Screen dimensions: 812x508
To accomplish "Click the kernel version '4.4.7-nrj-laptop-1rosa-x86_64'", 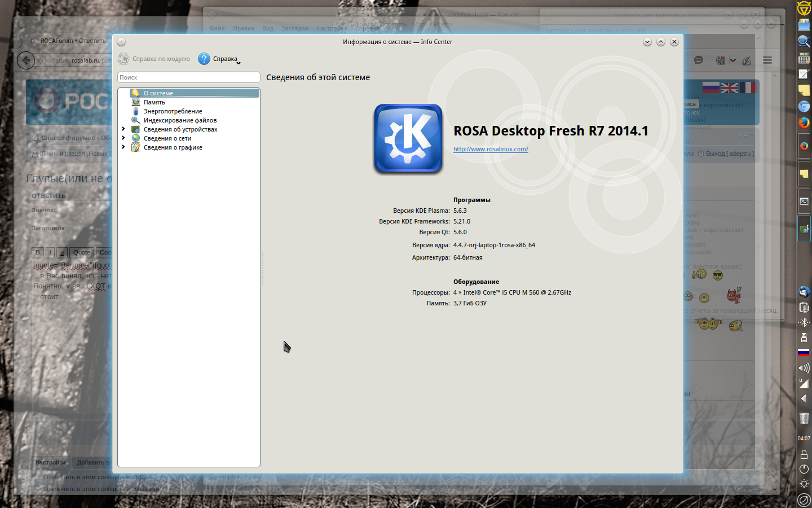I will pos(494,245).
